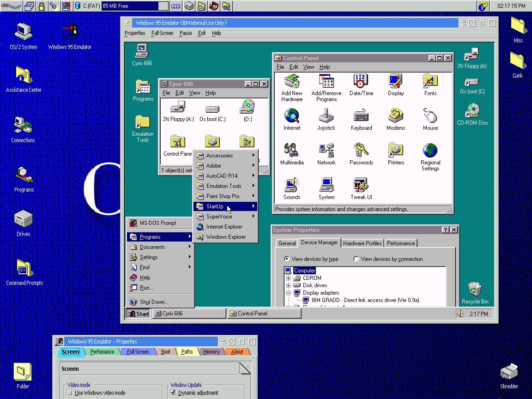Collapse the Display adapters tree node
The height and width of the screenshot is (399, 532).
[288, 293]
